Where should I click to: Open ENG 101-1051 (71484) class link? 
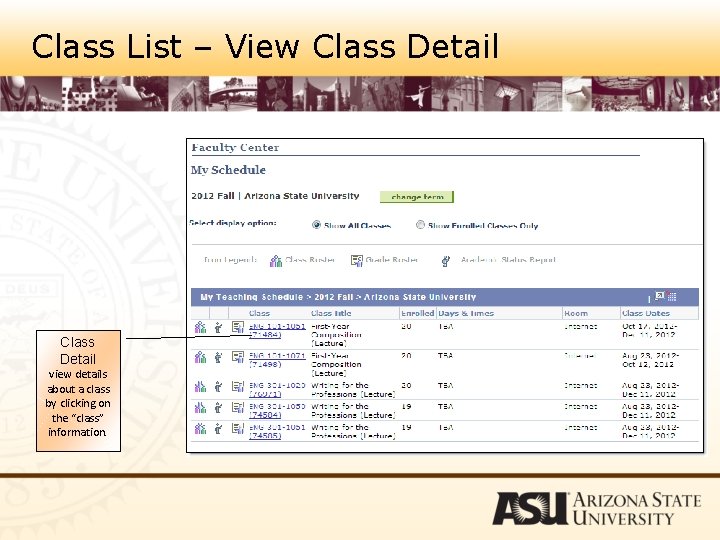click(277, 330)
